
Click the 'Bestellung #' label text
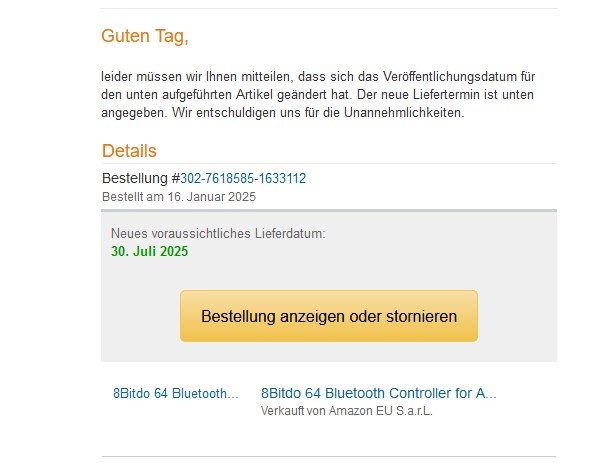[x=140, y=179]
